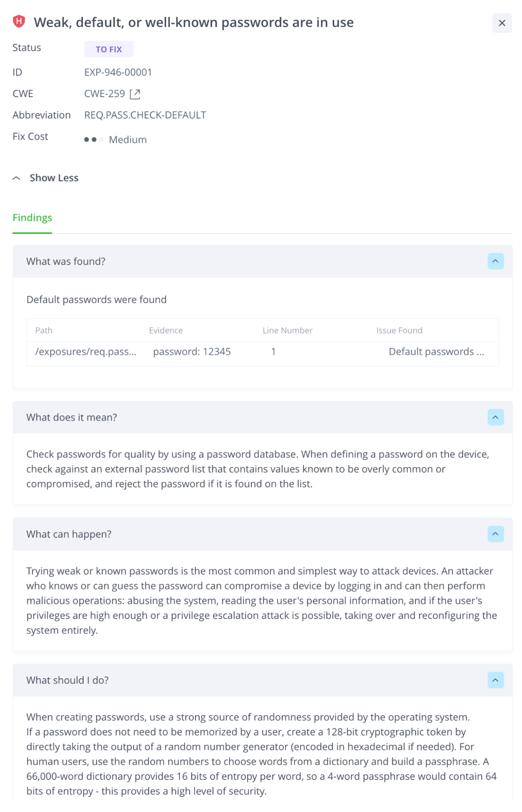Click the Evidence column header
Viewport: 522px width, 812px height.
pyautogui.click(x=166, y=331)
